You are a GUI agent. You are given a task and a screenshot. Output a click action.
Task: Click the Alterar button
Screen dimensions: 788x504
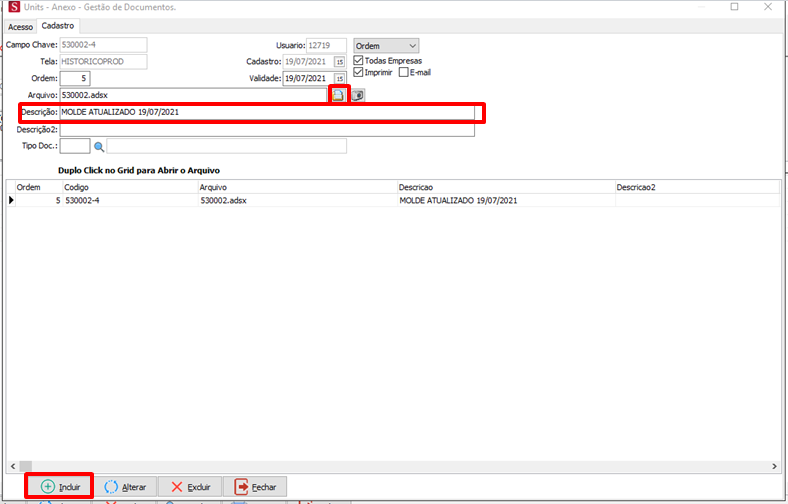pyautogui.click(x=125, y=487)
